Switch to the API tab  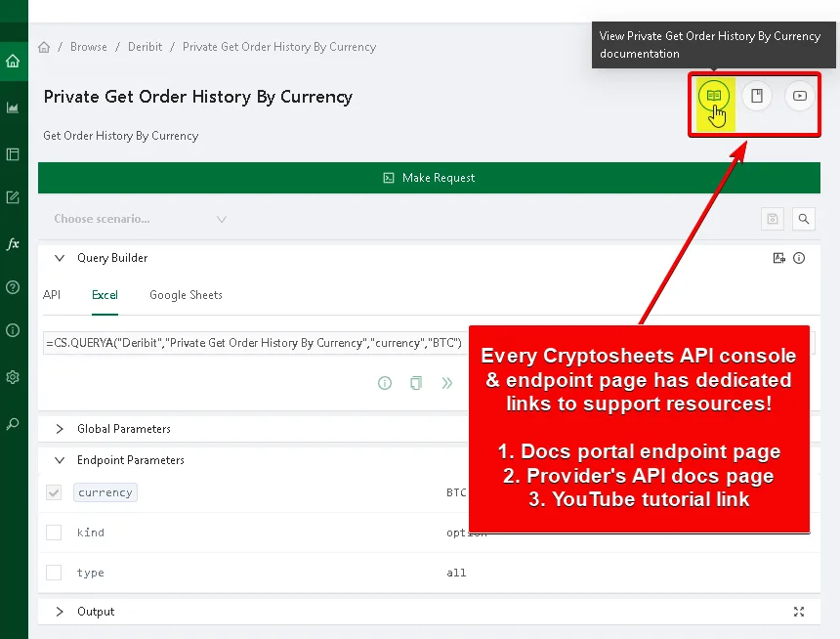52,295
